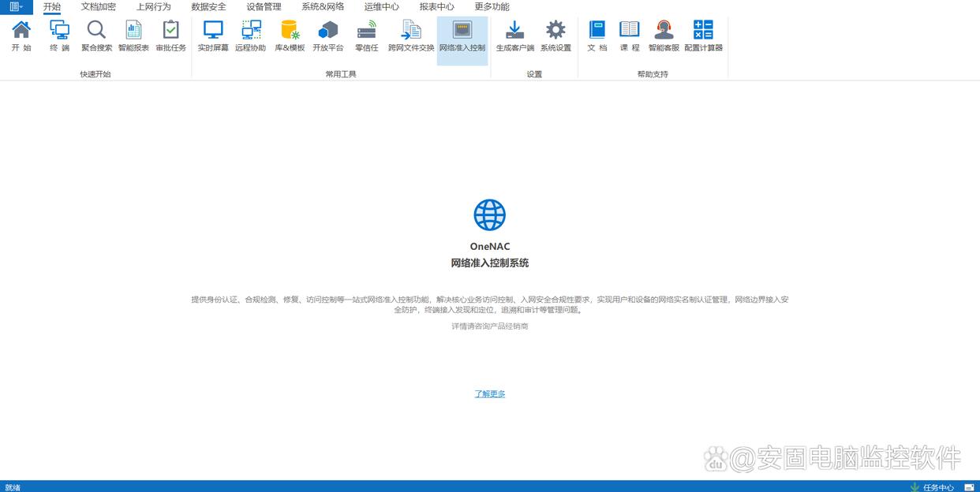The width and height of the screenshot is (980, 492).
Task: Click the 网络准入控制系统 heading
Action: click(x=490, y=263)
